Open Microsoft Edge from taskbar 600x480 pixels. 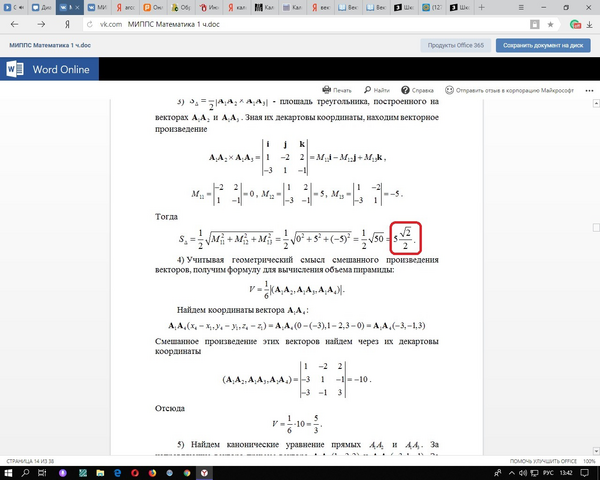point(117,473)
